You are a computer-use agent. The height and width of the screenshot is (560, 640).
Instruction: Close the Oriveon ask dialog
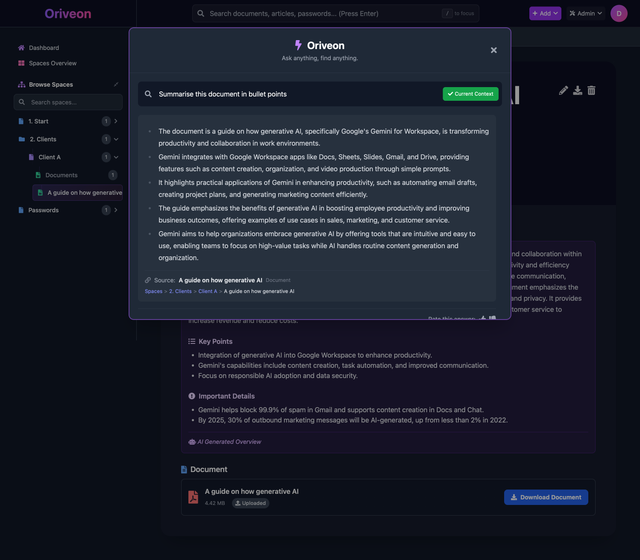493,50
